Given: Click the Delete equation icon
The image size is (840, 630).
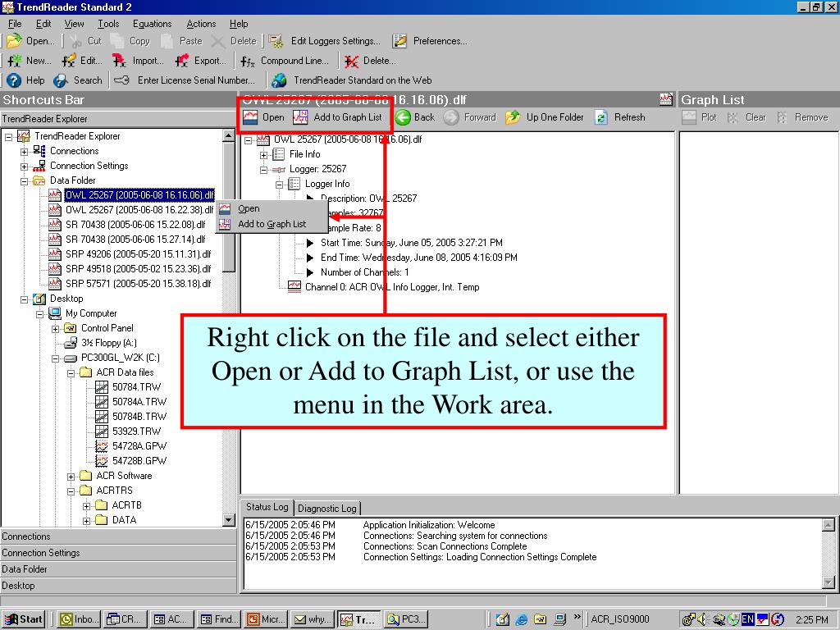Looking at the screenshot, I should [351, 61].
